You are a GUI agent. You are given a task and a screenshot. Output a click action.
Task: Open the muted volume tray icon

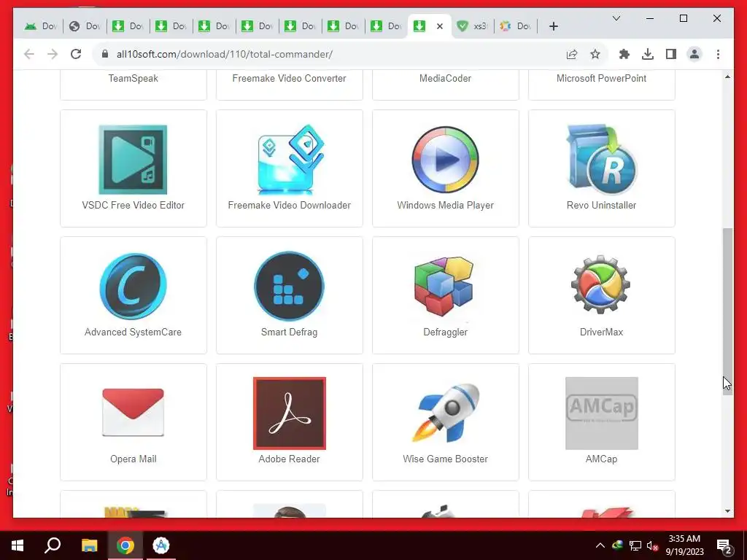pos(652,545)
